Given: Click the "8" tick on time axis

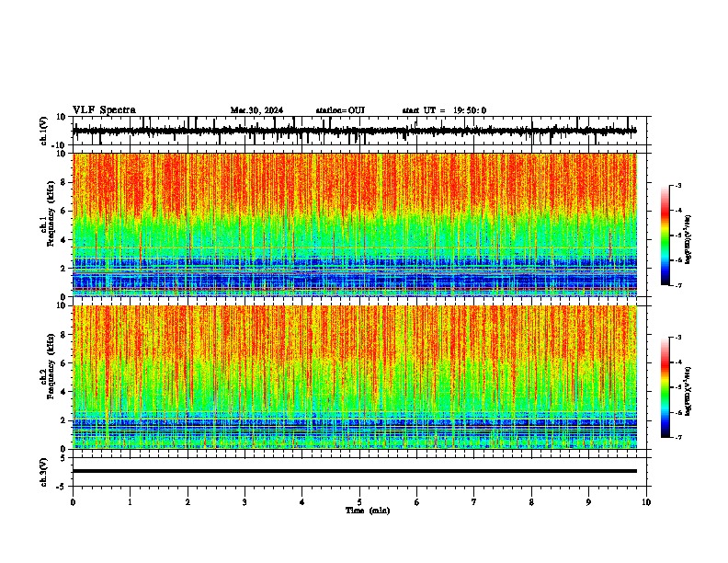Looking at the screenshot, I should (531, 502).
